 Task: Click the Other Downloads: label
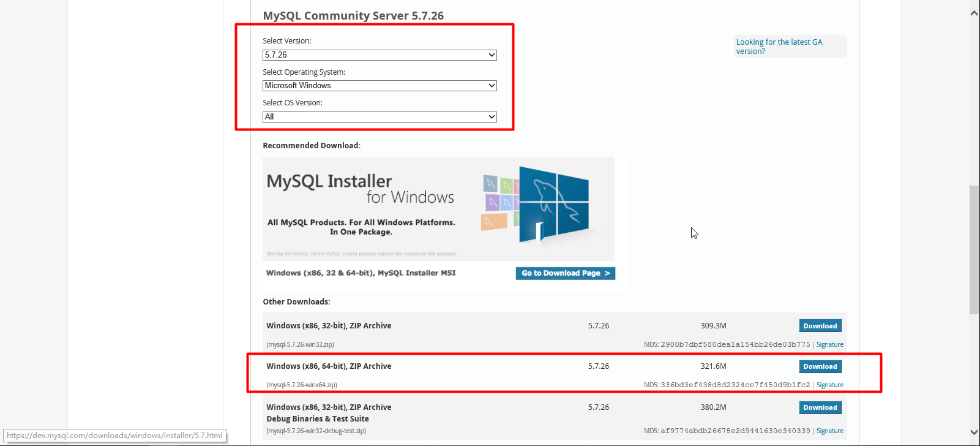(296, 302)
